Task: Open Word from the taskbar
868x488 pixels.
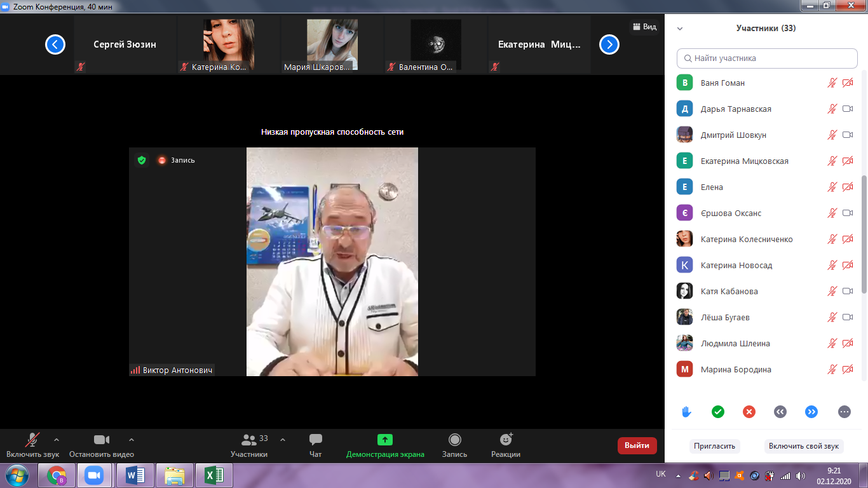Action: coord(135,475)
